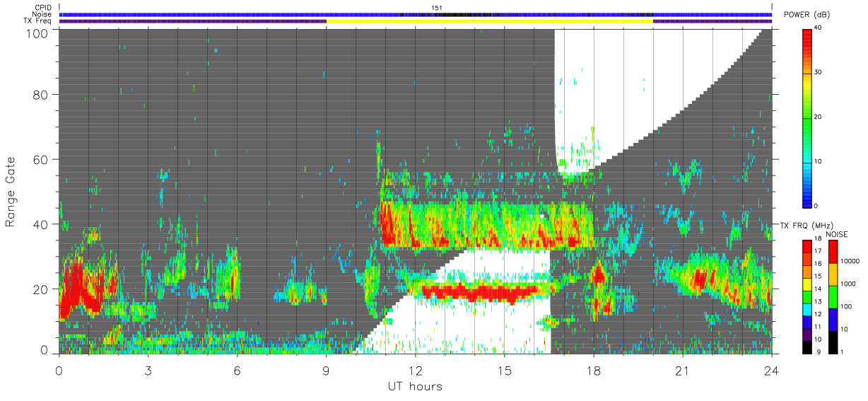
Task: Click the 9 tick on the UT hours axis
Action: tap(326, 370)
